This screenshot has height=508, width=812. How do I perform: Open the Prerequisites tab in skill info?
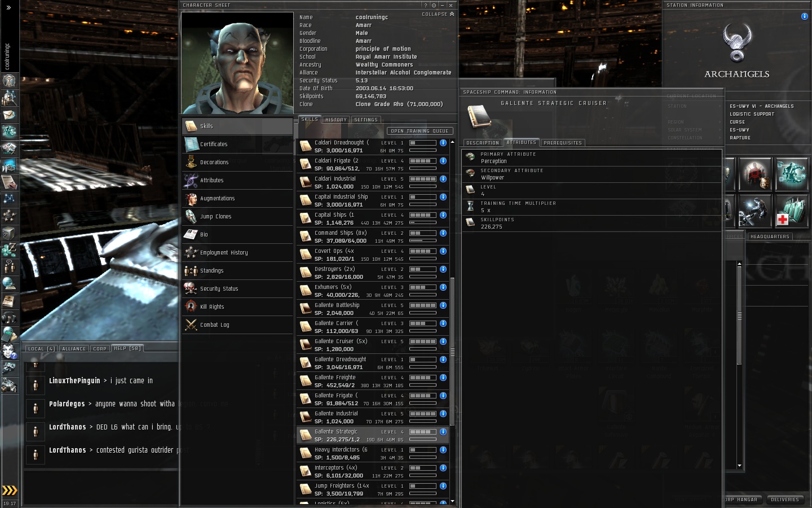click(x=563, y=143)
